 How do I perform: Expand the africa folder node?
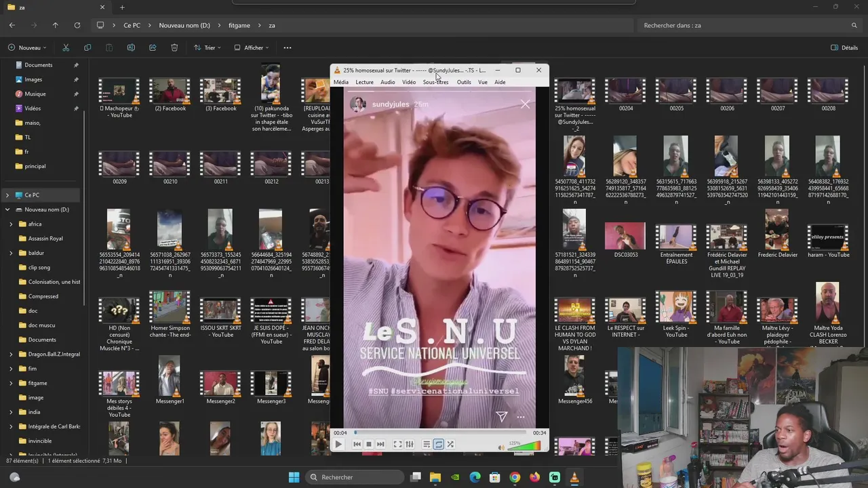(x=11, y=224)
